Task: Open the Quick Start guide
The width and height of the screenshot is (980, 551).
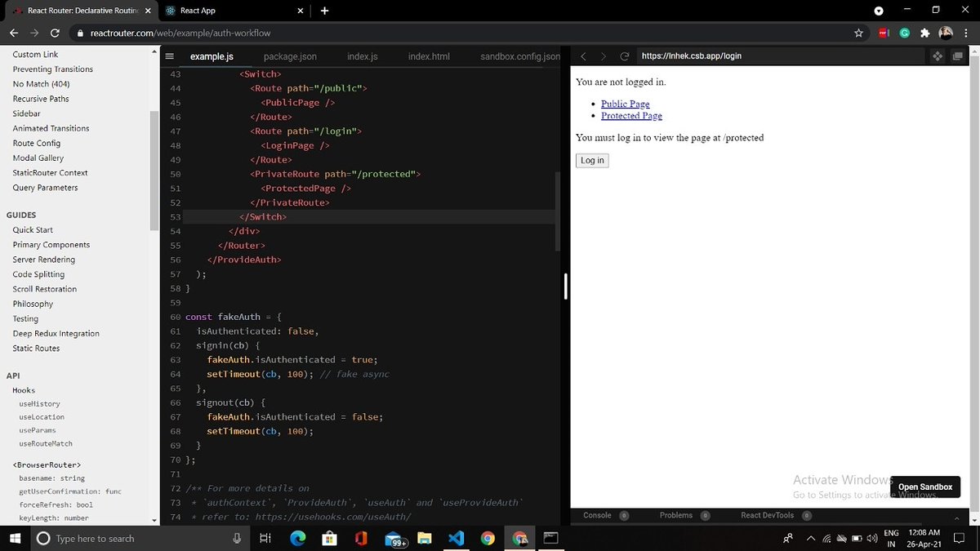Action: pos(33,230)
